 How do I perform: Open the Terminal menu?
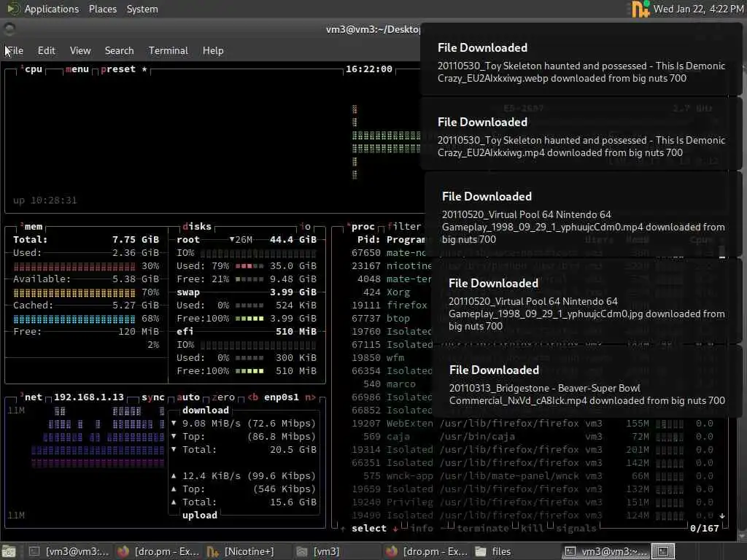pos(169,50)
